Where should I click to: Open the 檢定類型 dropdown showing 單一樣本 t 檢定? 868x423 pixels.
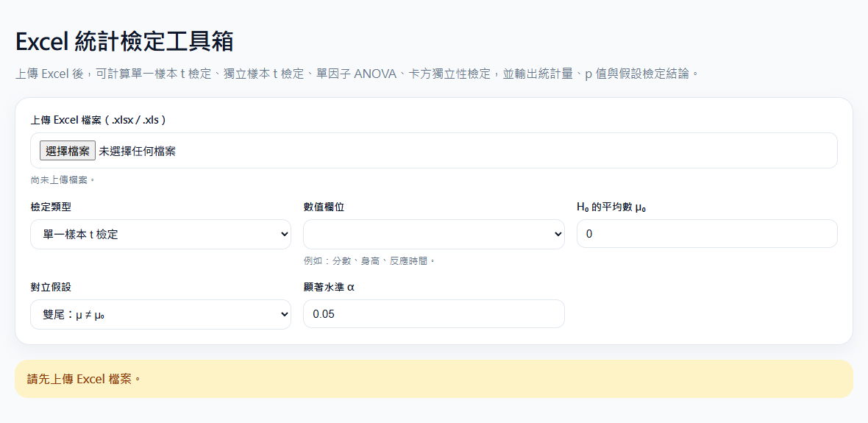click(x=160, y=234)
